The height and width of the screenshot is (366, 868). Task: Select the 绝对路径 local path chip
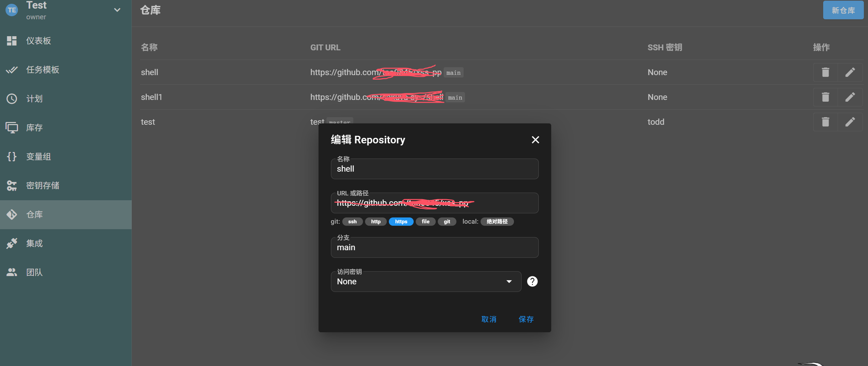497,222
